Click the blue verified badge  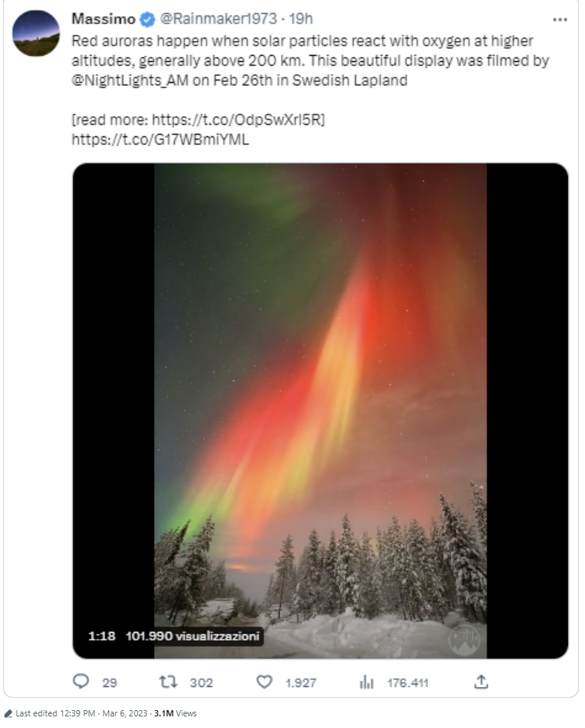point(148,19)
